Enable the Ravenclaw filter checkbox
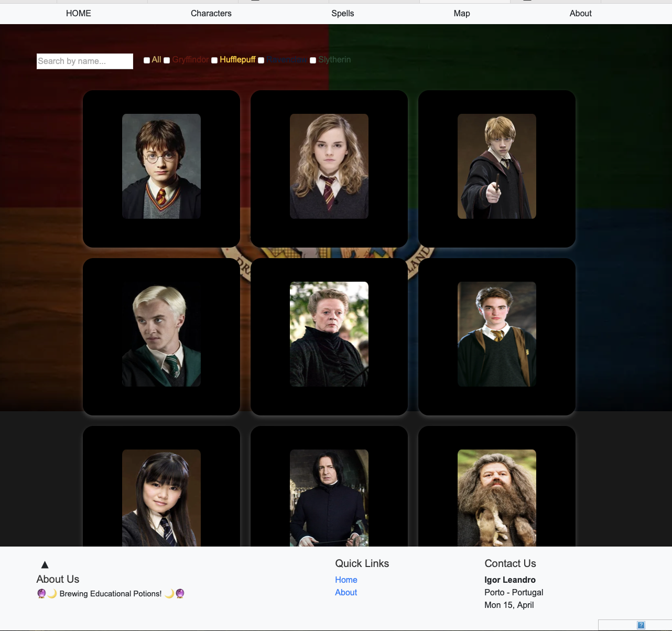 pos(261,60)
